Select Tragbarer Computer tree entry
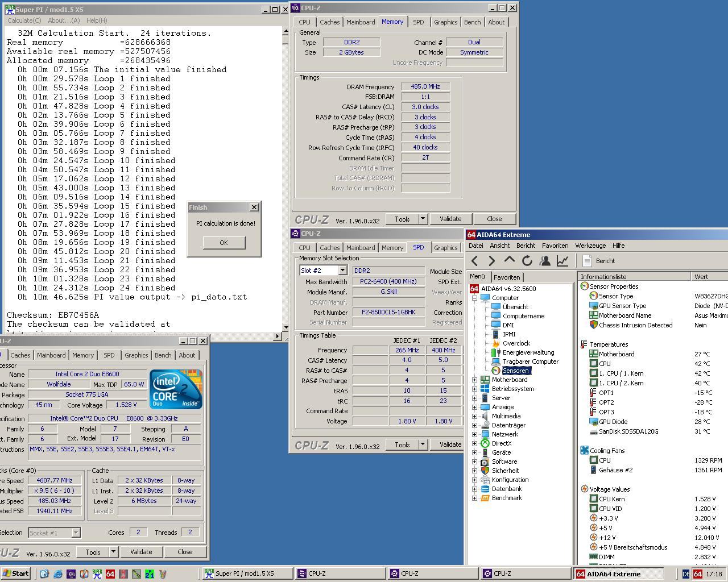Image resolution: width=728 pixels, height=582 pixels. click(x=530, y=361)
